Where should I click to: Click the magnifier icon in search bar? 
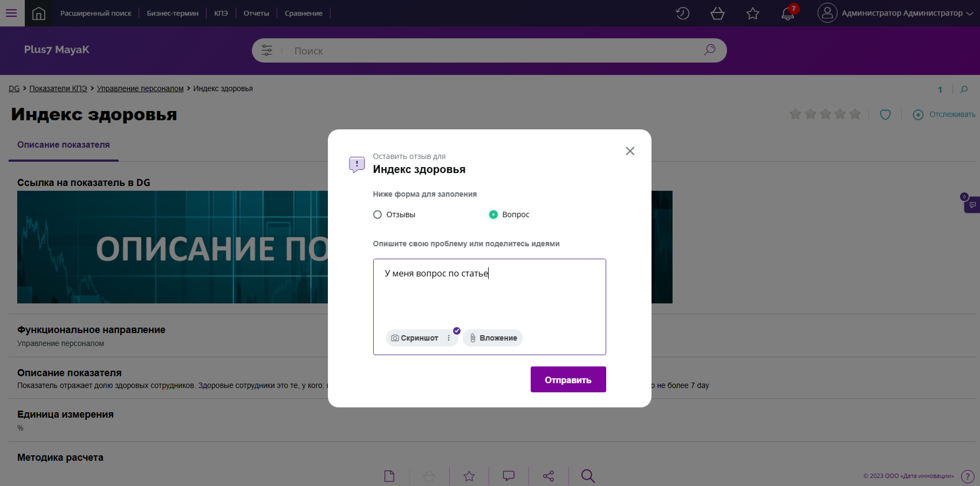(709, 50)
